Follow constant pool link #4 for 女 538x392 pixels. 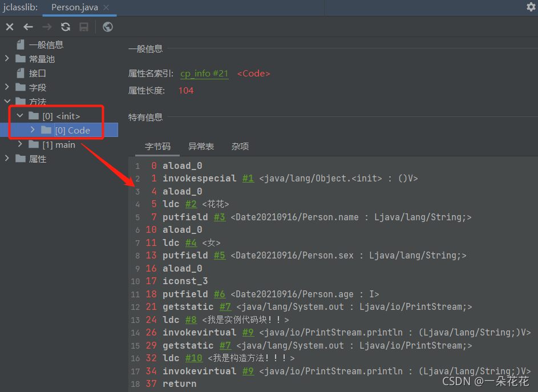pyautogui.click(x=191, y=243)
